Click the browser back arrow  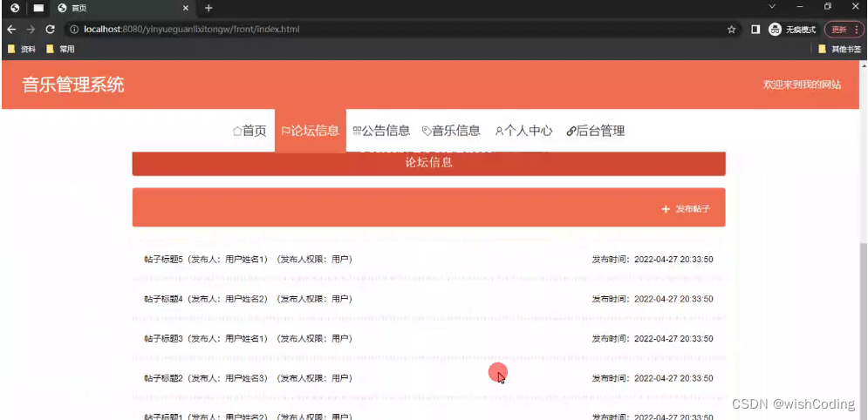point(11,30)
